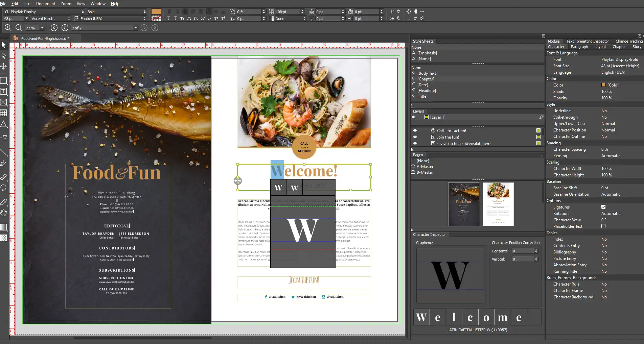Viewport: 644px width, 344px height.
Task: Choose the Polygon tool
Action: click(x=4, y=124)
